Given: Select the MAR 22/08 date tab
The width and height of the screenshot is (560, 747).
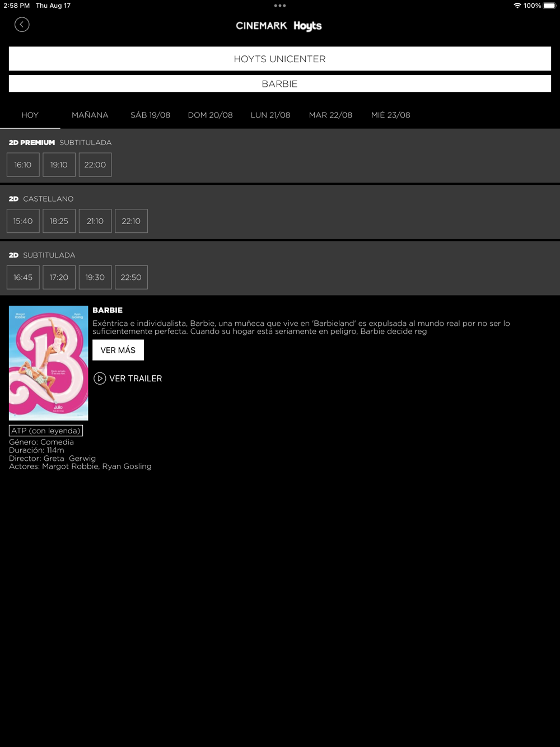Looking at the screenshot, I should 330,115.
